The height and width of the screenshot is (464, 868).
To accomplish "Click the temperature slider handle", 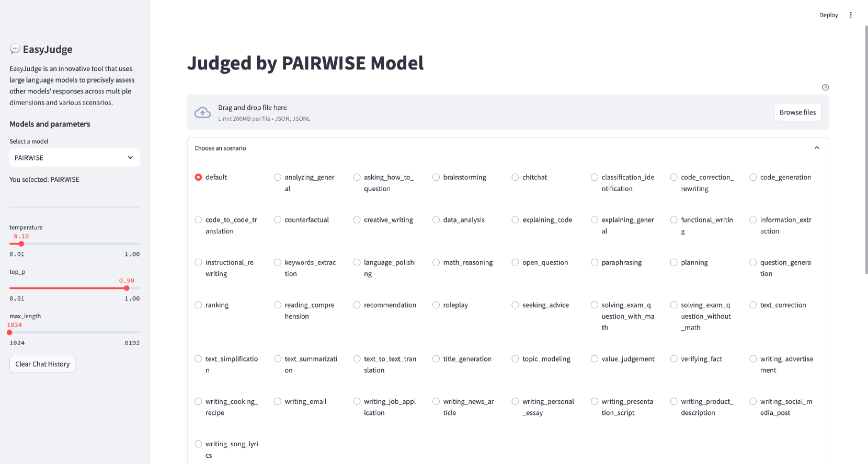I will 21,243.
